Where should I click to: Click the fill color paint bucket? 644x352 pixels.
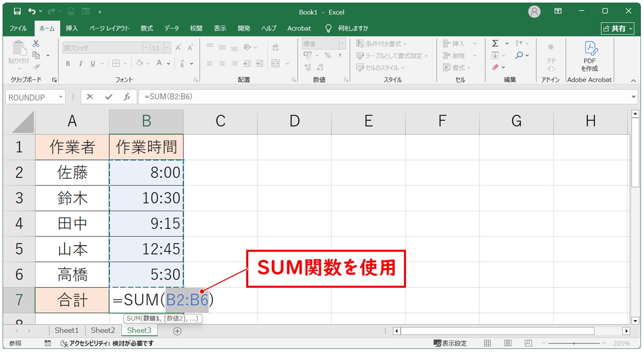point(139,64)
